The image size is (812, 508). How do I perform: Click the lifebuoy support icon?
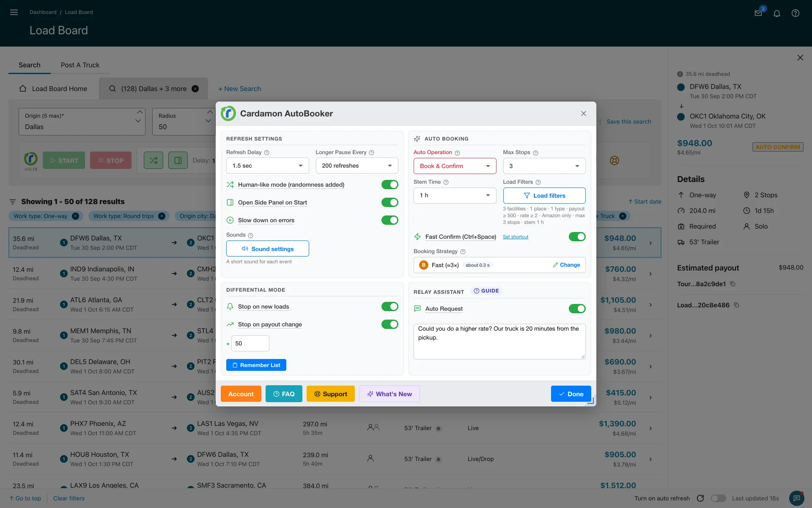point(614,160)
